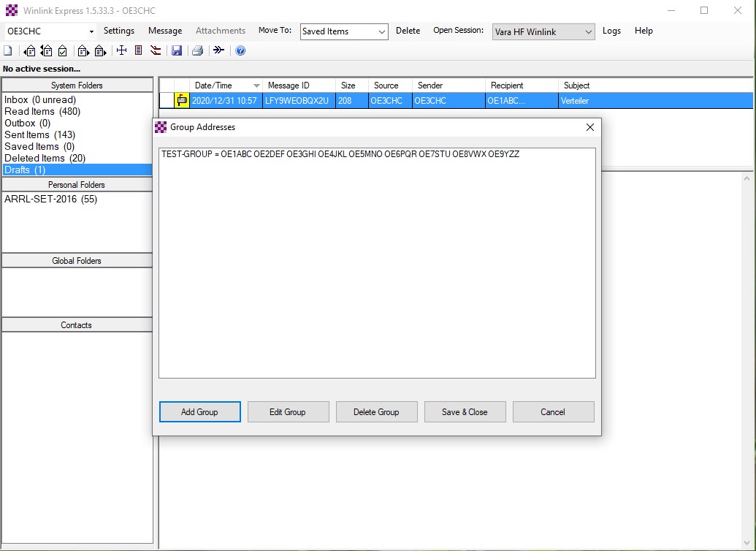Click the floppy disk save icon
756x551 pixels.
click(177, 50)
